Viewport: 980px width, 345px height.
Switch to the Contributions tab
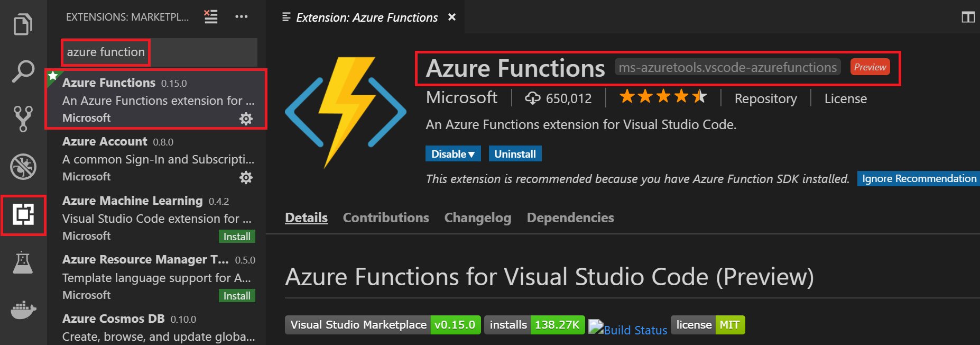pos(386,217)
